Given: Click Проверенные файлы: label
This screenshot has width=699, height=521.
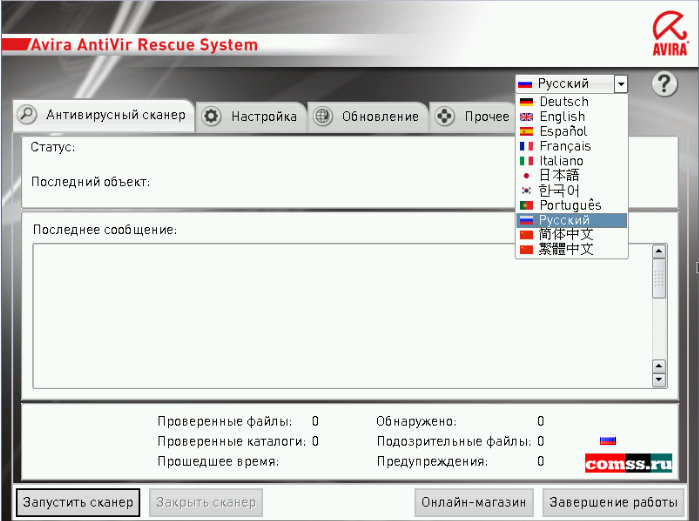Looking at the screenshot, I should pos(225,421).
